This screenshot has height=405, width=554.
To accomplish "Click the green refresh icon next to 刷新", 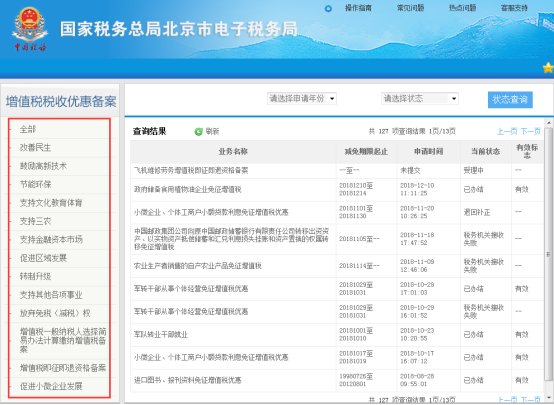I will point(199,132).
